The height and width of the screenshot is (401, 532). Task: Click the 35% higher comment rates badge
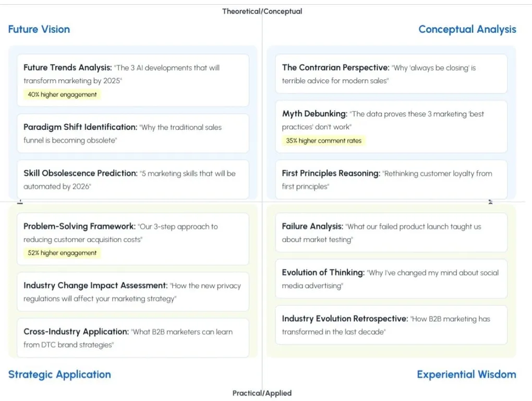click(323, 140)
